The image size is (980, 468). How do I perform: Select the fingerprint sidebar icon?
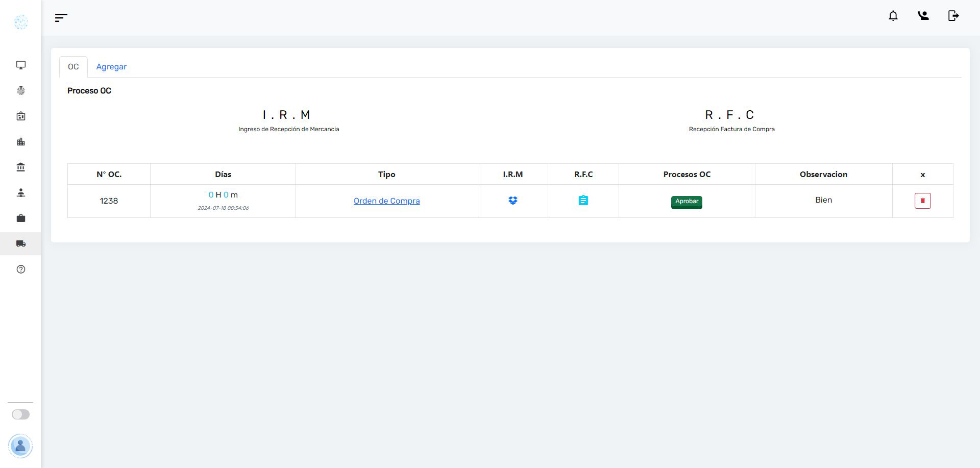[x=21, y=91]
